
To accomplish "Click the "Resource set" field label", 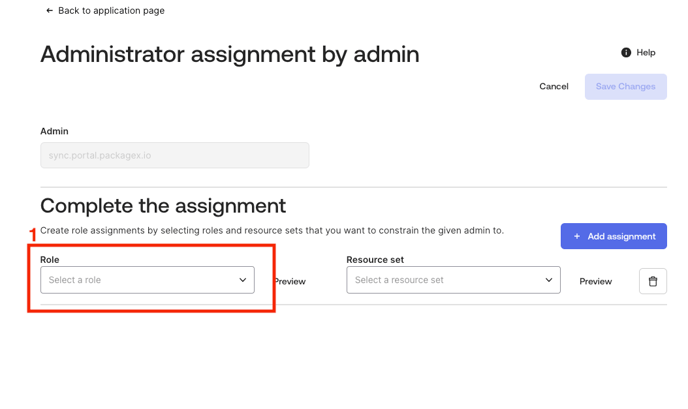I will pos(375,260).
